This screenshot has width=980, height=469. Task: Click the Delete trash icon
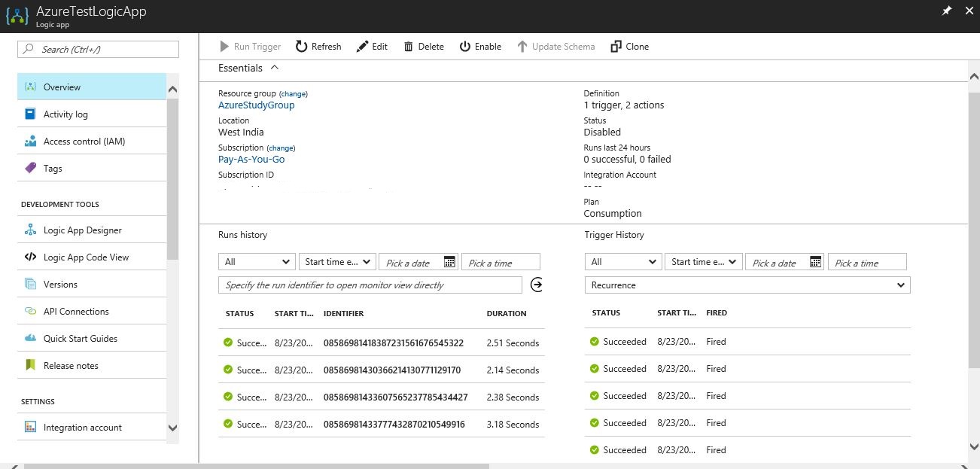pos(409,47)
